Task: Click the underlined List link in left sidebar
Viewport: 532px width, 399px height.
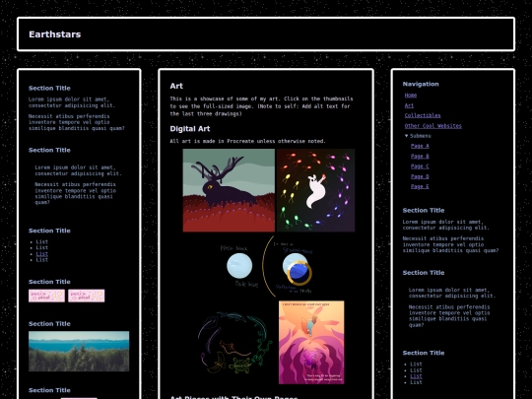Action: point(42,254)
